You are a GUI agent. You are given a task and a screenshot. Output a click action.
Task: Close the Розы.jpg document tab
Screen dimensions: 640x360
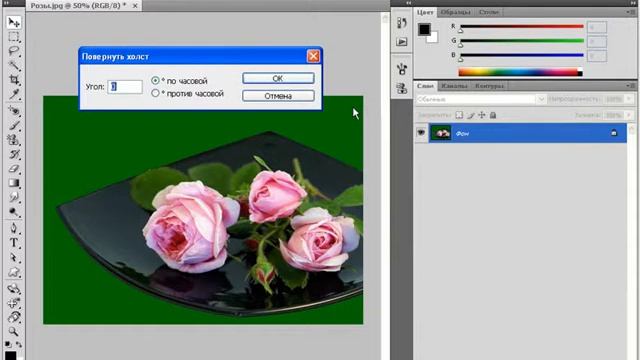coord(135,6)
